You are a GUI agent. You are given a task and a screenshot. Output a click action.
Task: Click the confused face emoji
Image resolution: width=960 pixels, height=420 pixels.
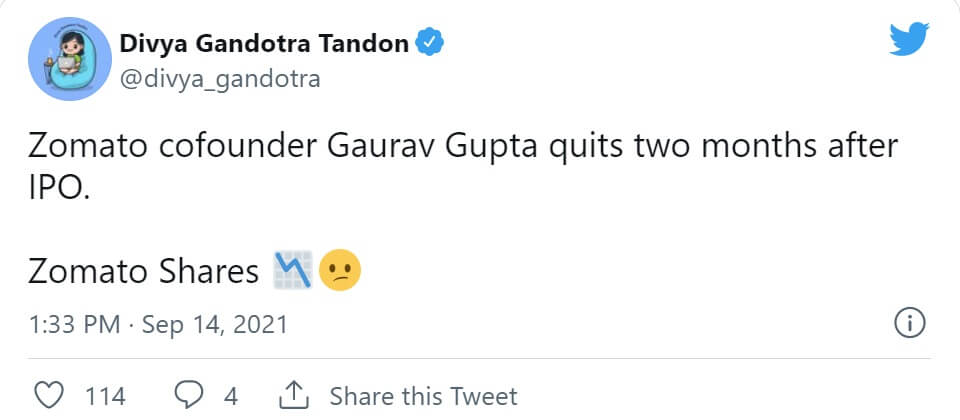[340, 270]
